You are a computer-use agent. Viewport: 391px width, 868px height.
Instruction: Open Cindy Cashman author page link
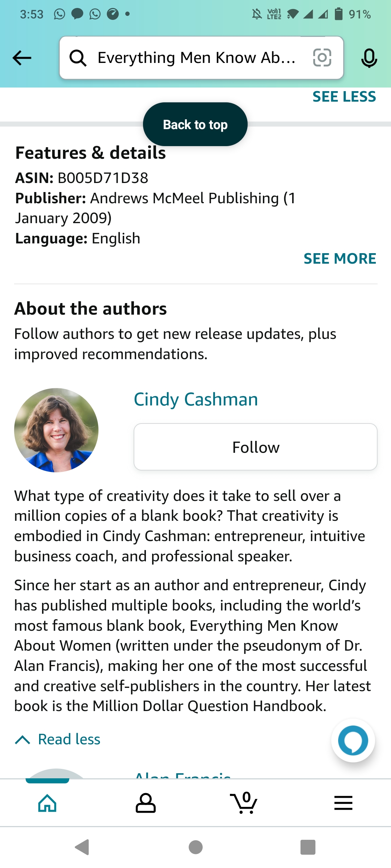click(196, 399)
